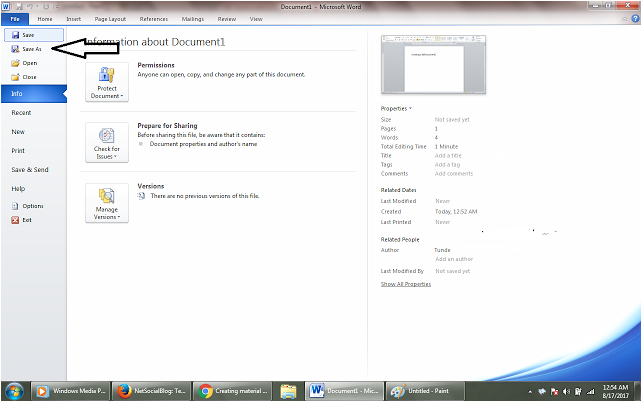
Task: Click the Add an author field
Action: pyautogui.click(x=454, y=259)
